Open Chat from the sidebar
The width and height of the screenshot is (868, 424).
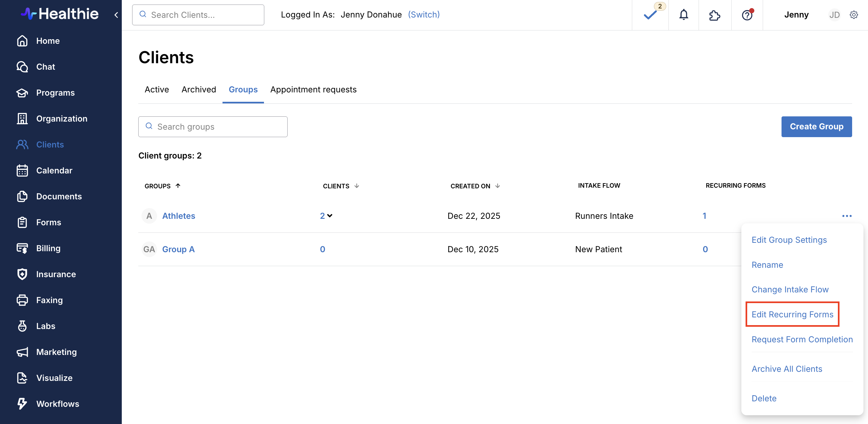pyautogui.click(x=45, y=67)
